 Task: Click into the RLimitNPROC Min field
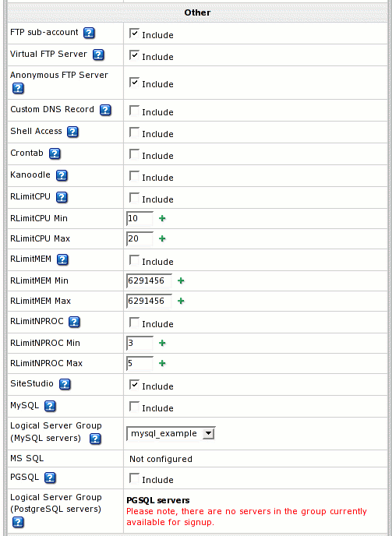coord(139,343)
